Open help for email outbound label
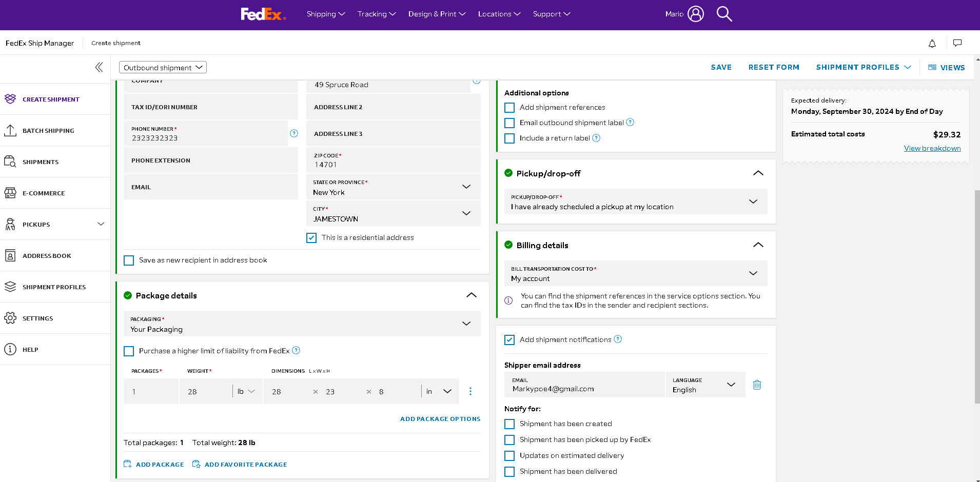Image resolution: width=980 pixels, height=482 pixels. (630, 122)
